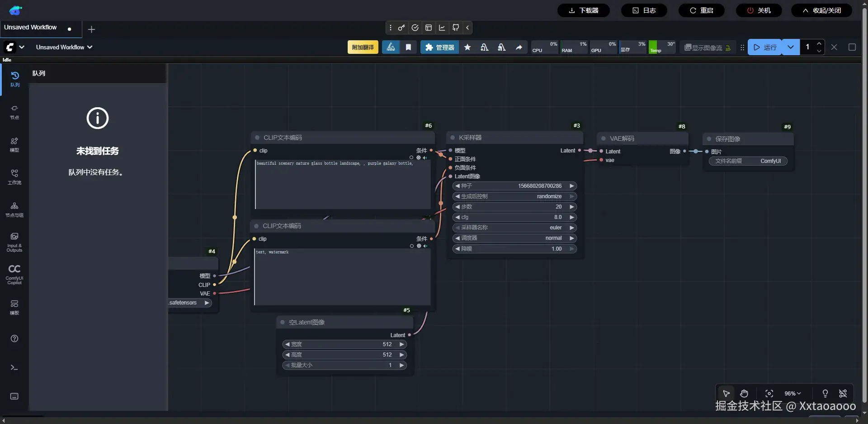
Task: Select the arrow pointer select mode
Action: tap(726, 393)
